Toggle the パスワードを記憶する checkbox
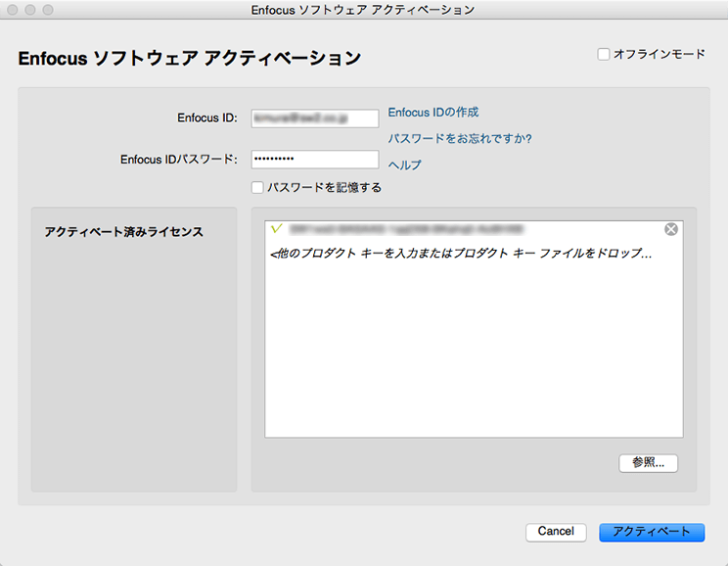728x566 pixels. 257,187
